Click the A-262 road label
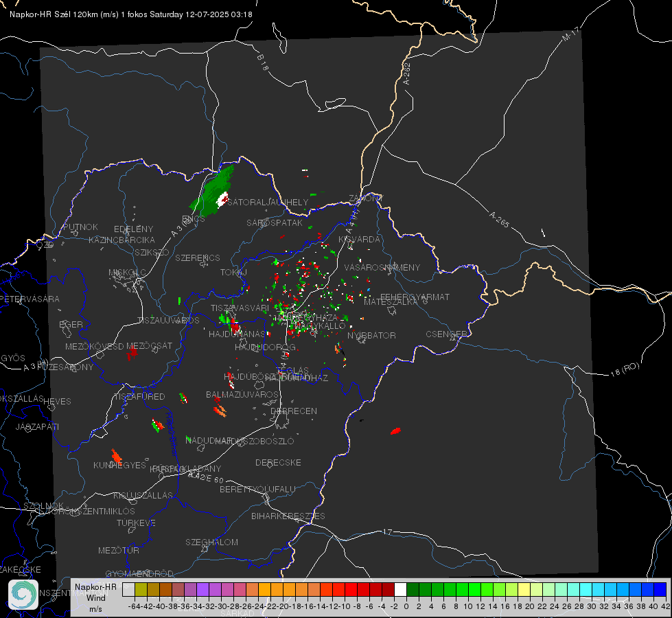Viewport: 672px width, 618px height. click(x=407, y=73)
